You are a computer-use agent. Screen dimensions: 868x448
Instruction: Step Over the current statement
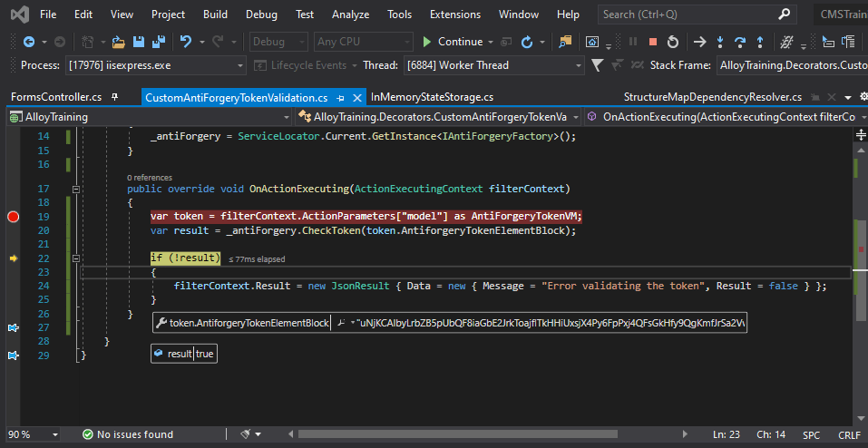(x=740, y=42)
